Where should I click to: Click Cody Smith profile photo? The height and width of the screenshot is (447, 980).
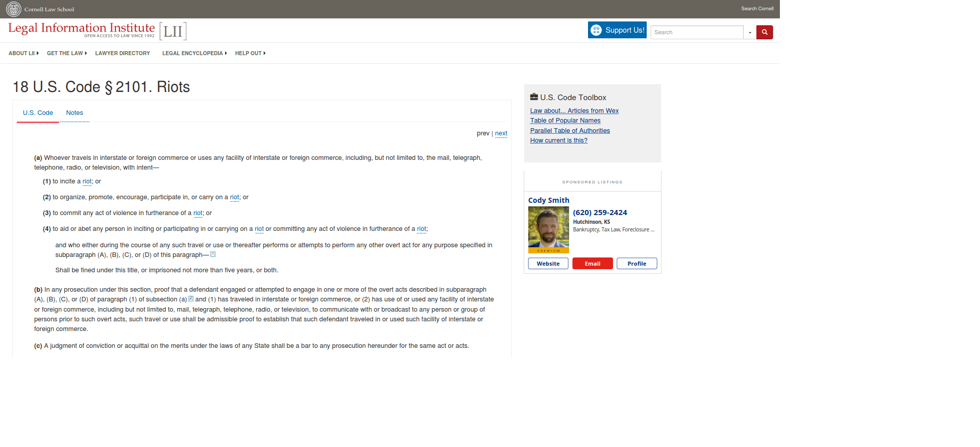pos(549,229)
